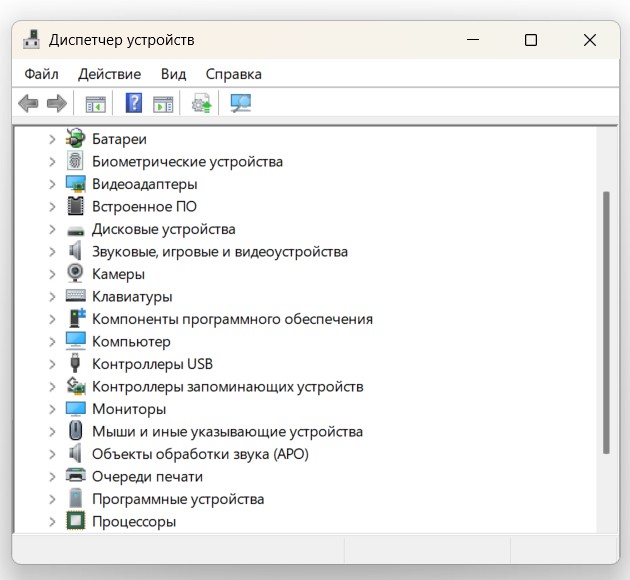Select the Видеоадаптеры display adapter icon
This screenshot has height=580, width=630.
(76, 184)
